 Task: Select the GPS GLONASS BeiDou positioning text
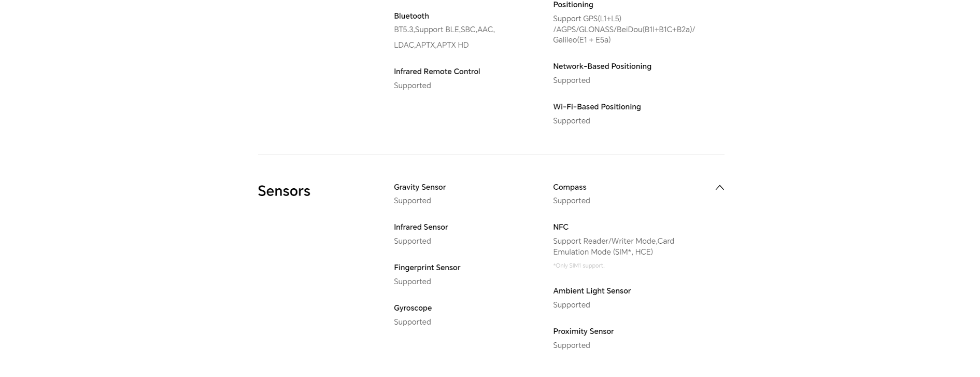coord(624,30)
